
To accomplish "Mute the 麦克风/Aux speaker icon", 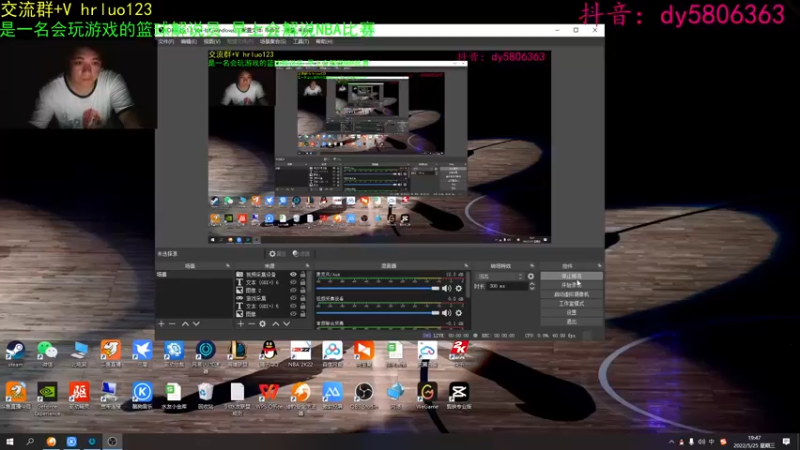I will [446, 288].
